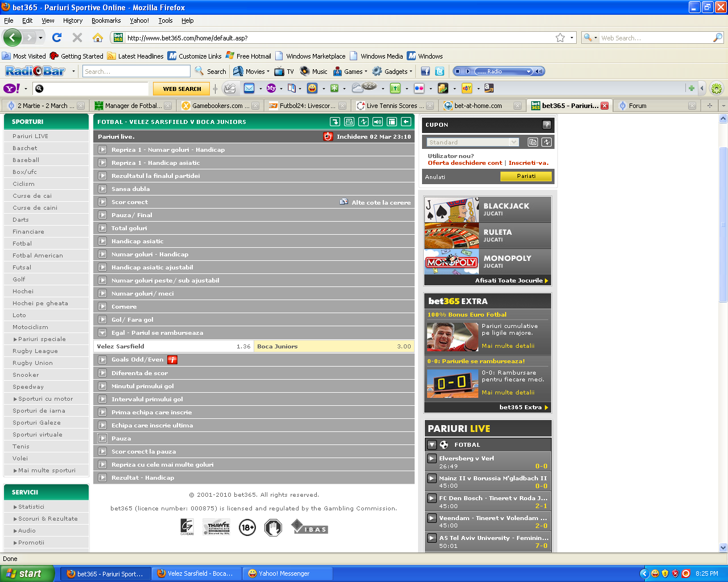
Task: Click the Yahoo mail envelope icon
Action: (x=249, y=88)
